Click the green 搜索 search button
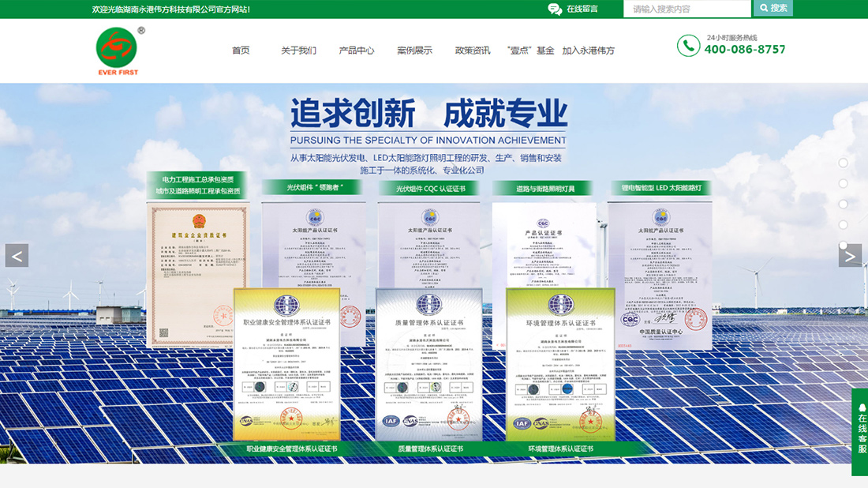The image size is (868, 488). tap(772, 8)
